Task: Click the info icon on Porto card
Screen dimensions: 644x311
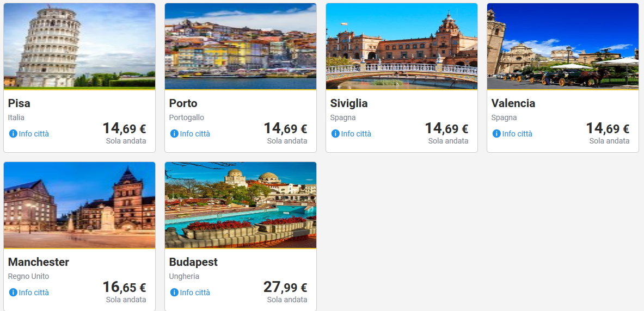Action: coord(174,134)
